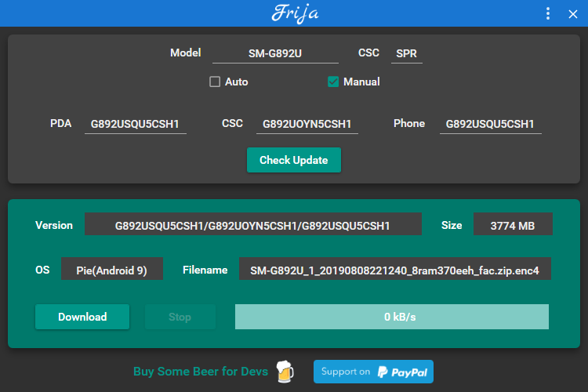Focus the PDA version field
The width and height of the screenshot is (588, 392).
pyautogui.click(x=135, y=124)
